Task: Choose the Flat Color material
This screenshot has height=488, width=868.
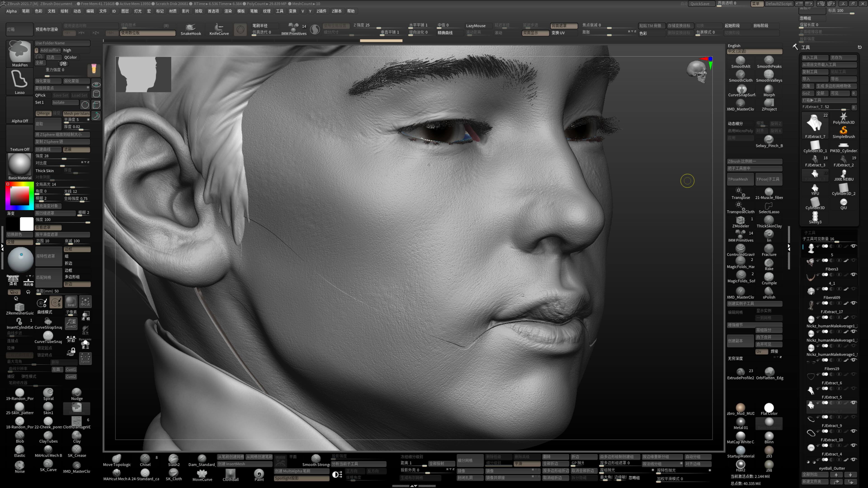Action: click(x=769, y=409)
